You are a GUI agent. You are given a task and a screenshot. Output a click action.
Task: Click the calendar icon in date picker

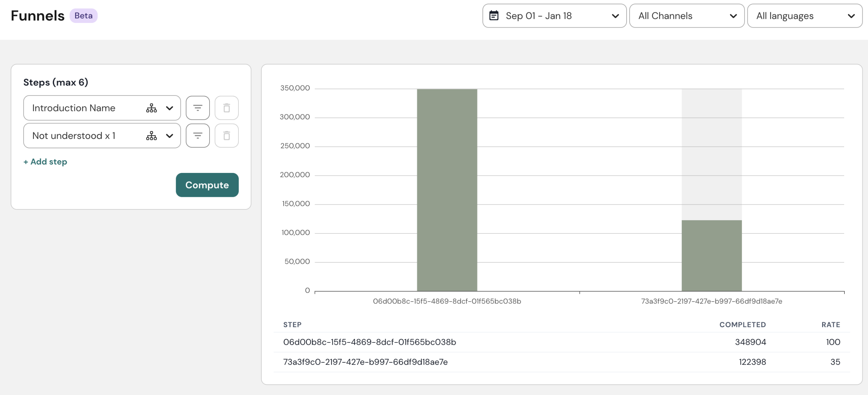[x=494, y=16]
